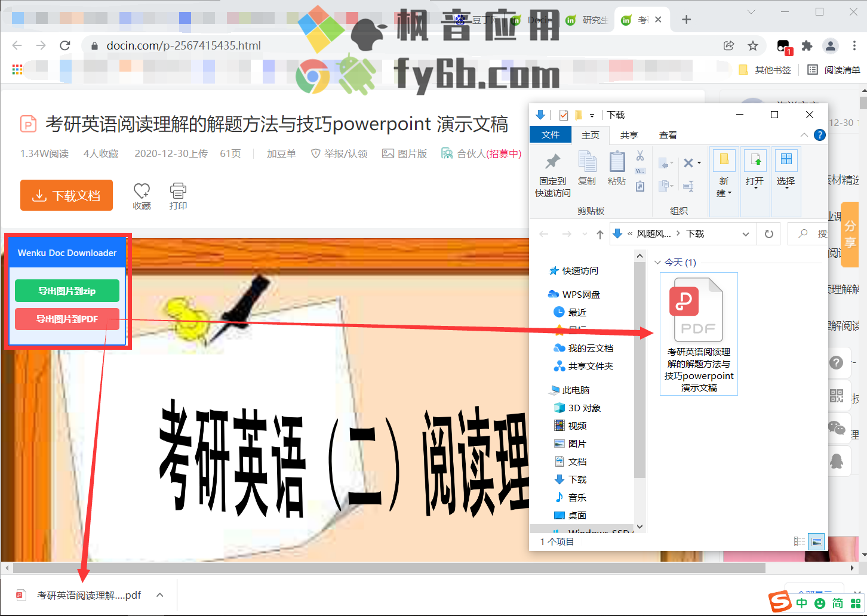Image resolution: width=867 pixels, height=616 pixels.
Task: Click the rename icon in 组织 group
Action: coord(688,186)
